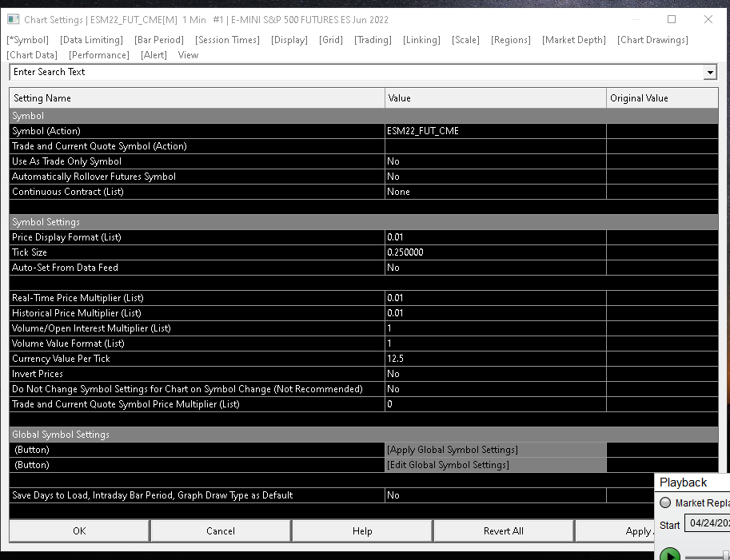Go to the [Bar Period] tab
Screen dimensions: 730x560
tap(159, 40)
